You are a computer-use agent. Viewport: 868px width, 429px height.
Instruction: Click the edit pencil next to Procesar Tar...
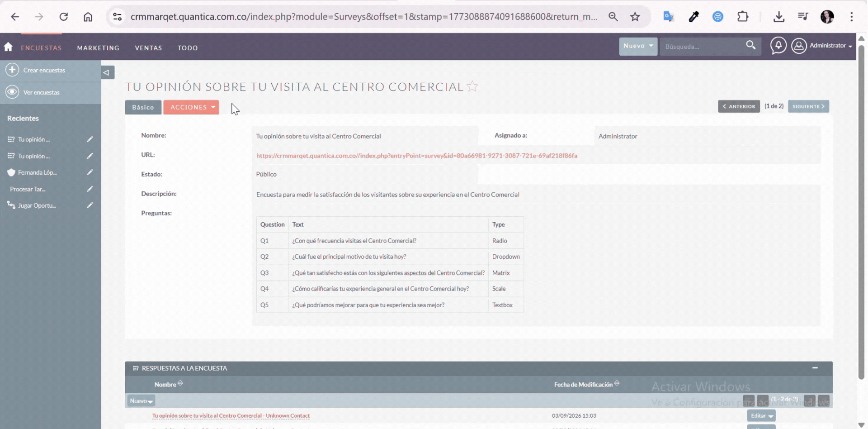pos(90,189)
